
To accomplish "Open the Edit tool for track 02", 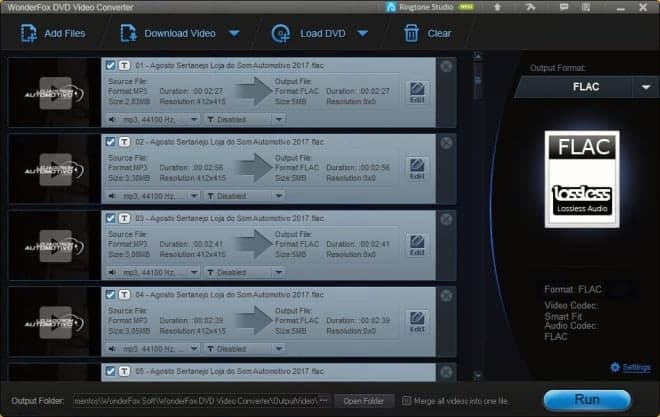I will coord(417,169).
